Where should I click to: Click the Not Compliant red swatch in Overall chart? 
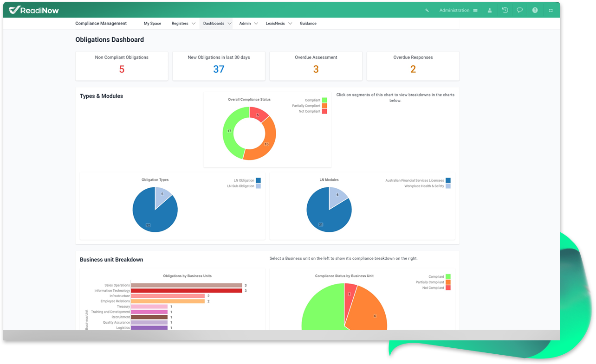coord(324,111)
